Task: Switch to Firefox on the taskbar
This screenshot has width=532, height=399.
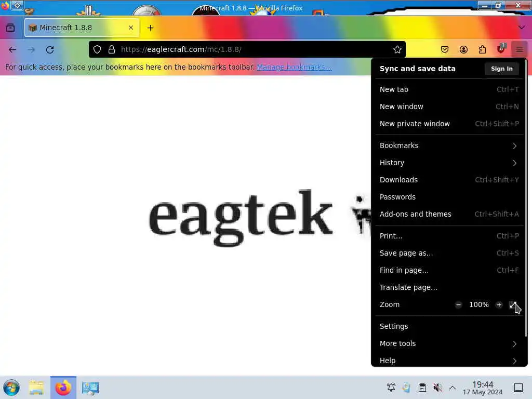Action: [63, 388]
